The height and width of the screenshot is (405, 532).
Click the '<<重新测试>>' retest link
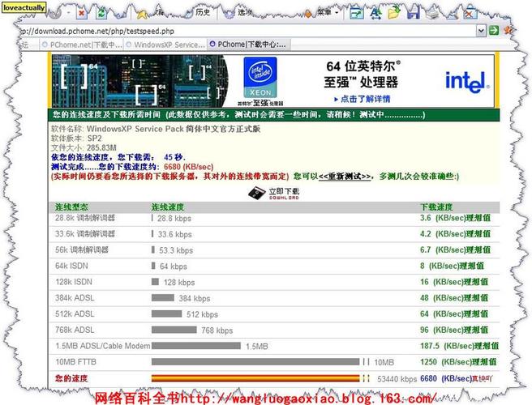pyautogui.click(x=345, y=177)
